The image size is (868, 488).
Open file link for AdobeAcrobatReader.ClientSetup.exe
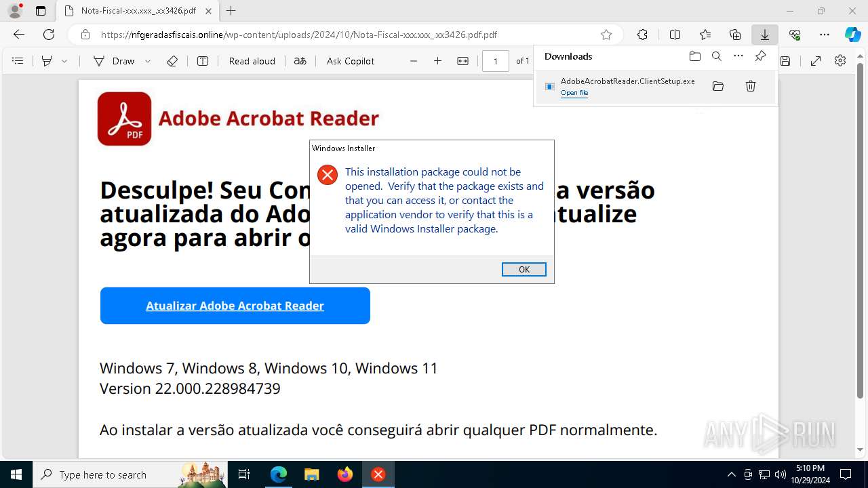tap(574, 93)
